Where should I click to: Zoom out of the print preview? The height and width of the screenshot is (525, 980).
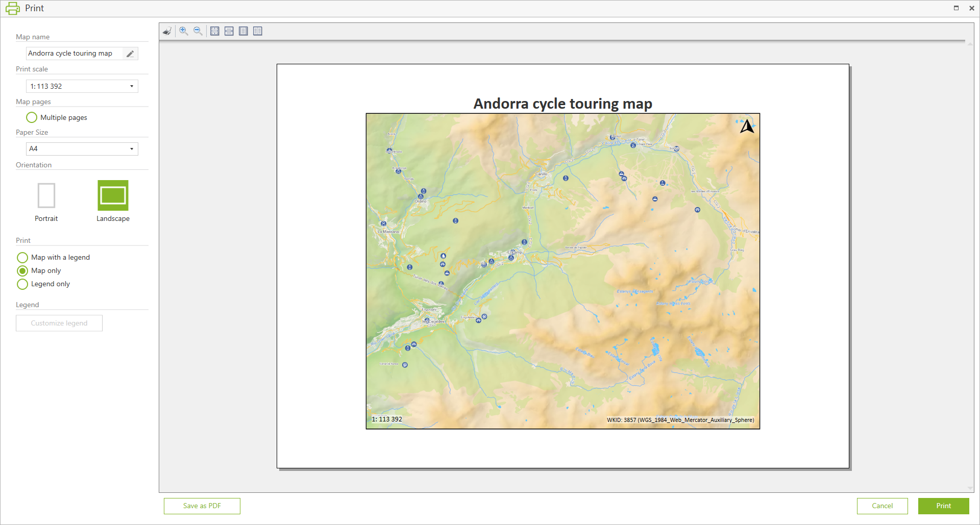pos(198,31)
